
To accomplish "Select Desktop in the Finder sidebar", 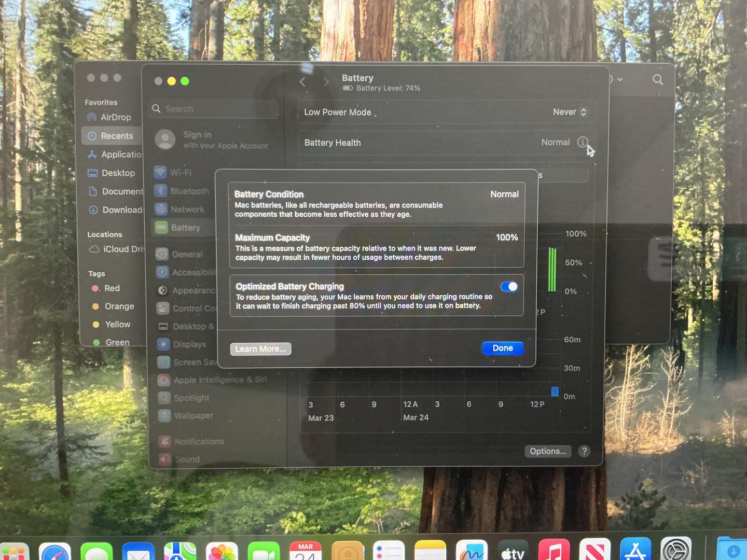I will point(112,173).
